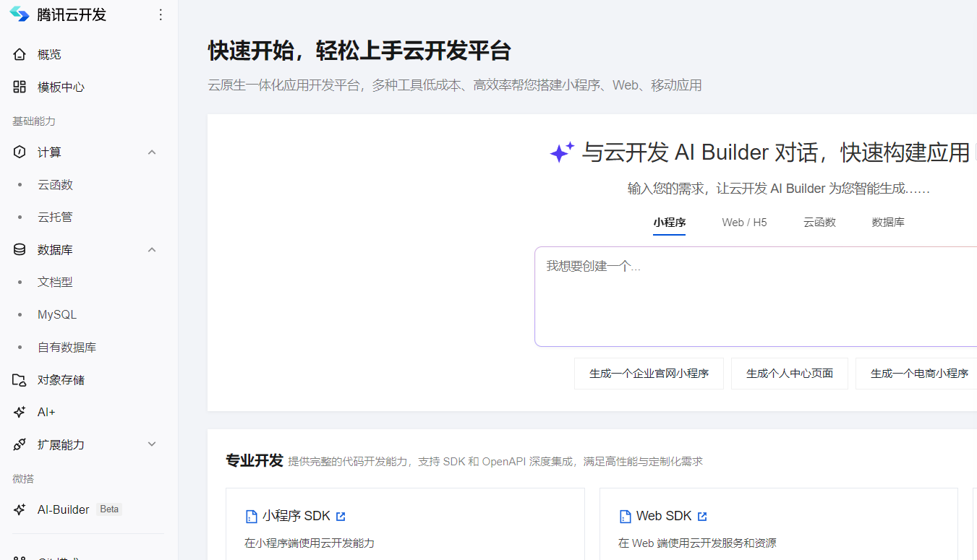This screenshot has width=977, height=560.
Task: Open the 小程序 SDK link title
Action: pos(296,516)
